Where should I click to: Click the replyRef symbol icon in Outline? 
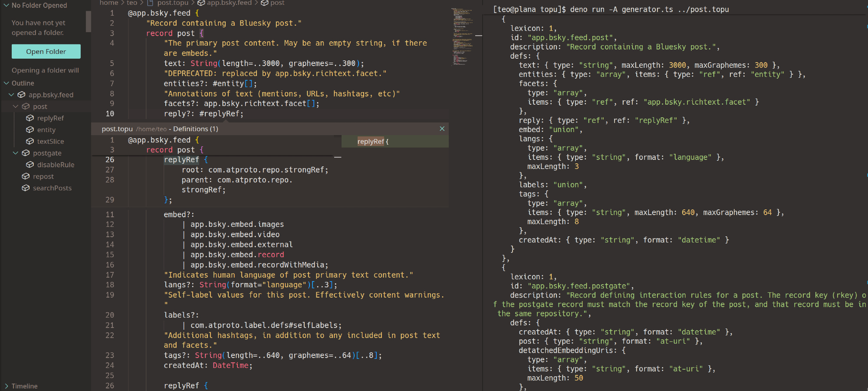pyautogui.click(x=30, y=118)
